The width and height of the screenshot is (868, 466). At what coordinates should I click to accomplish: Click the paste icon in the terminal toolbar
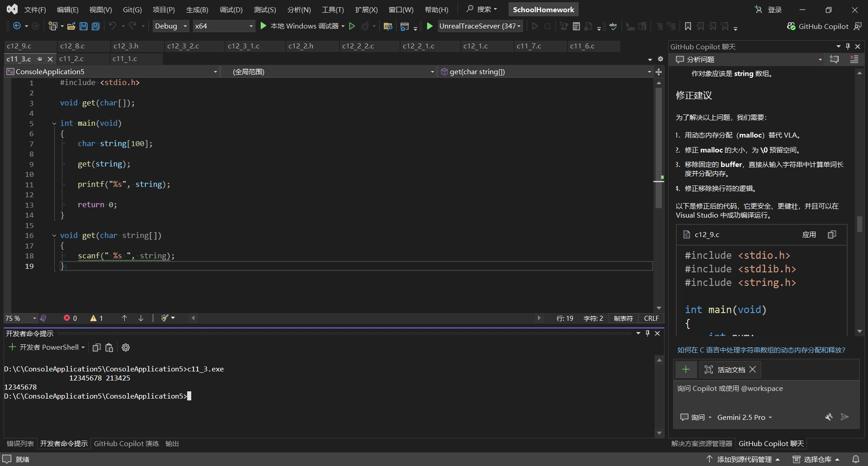[109, 347]
